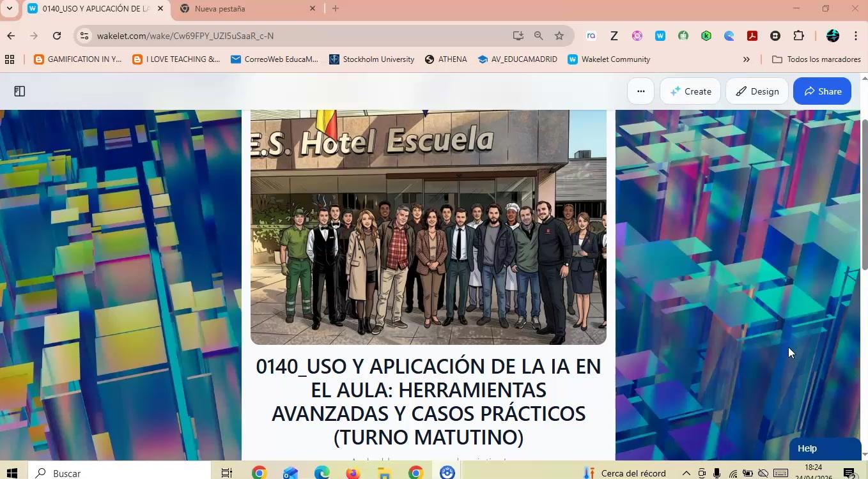Click the Hotel Escuela cover image
The height and width of the screenshot is (479, 868).
(428, 227)
